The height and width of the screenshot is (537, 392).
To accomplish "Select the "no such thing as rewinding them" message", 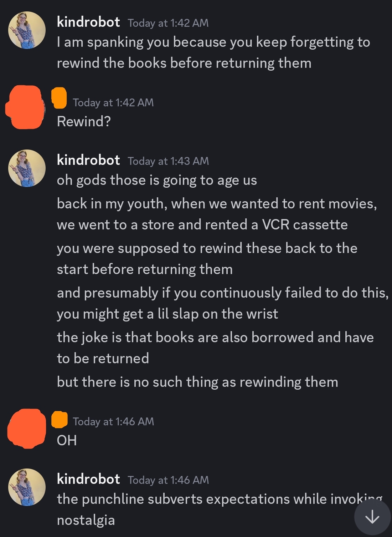I will point(197,382).
